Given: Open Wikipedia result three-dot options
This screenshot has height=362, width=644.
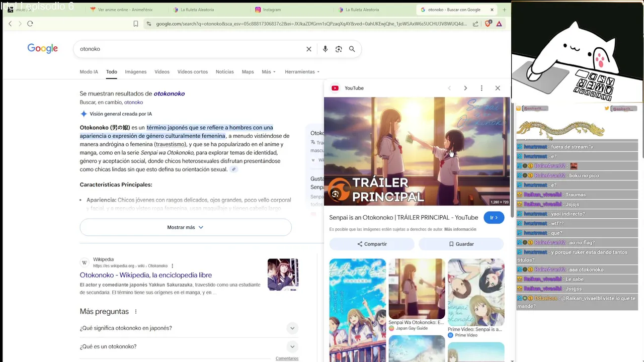Looking at the screenshot, I should pyautogui.click(x=172, y=266).
